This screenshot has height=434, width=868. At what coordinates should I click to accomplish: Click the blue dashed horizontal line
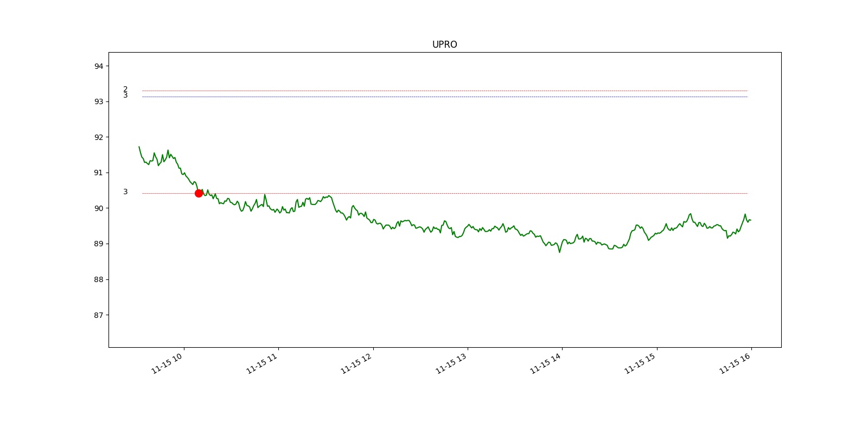445,97
